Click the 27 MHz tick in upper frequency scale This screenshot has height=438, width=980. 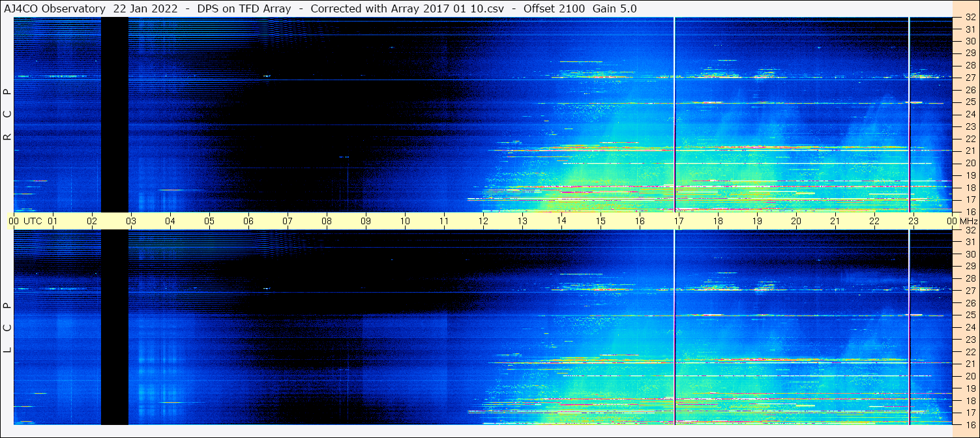click(x=970, y=77)
